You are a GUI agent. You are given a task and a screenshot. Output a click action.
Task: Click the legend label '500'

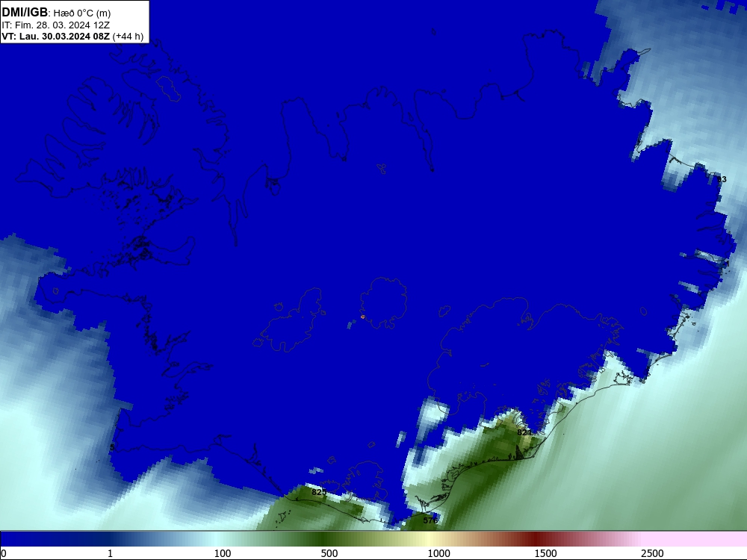[x=329, y=553]
